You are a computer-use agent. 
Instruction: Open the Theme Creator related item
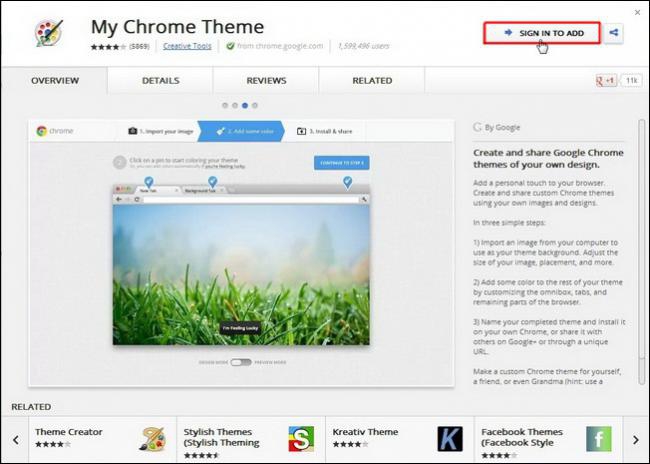pyautogui.click(x=102, y=439)
